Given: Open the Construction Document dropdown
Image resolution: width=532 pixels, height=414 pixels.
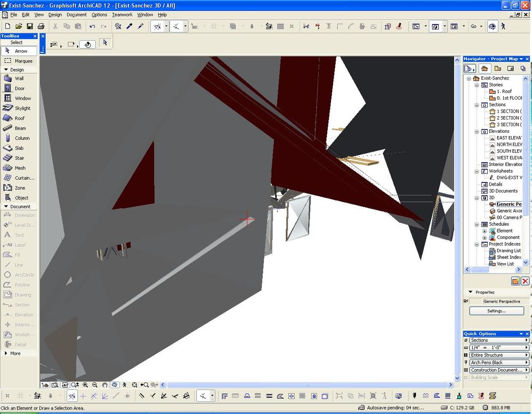Looking at the screenshot, I should [499, 370].
